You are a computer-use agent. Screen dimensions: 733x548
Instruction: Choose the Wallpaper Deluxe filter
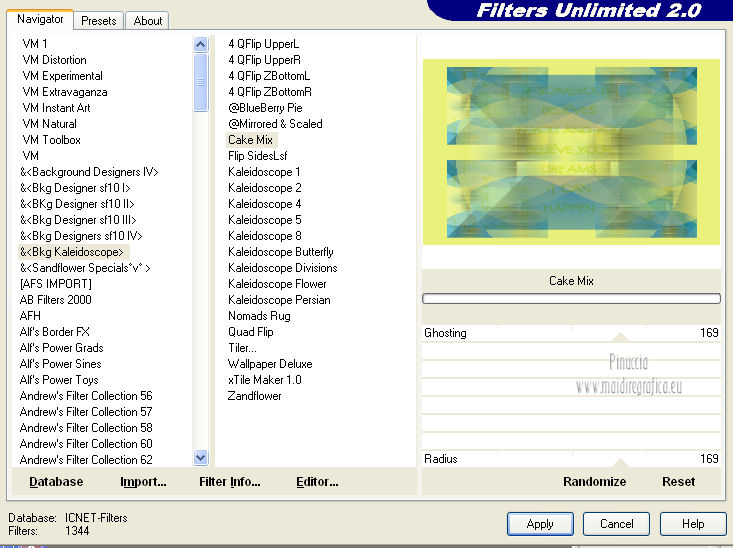[270, 364]
